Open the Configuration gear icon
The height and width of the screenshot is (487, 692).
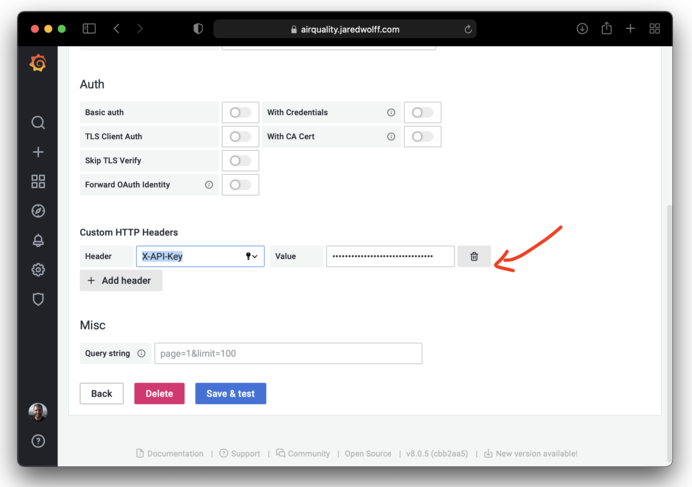[x=38, y=269]
